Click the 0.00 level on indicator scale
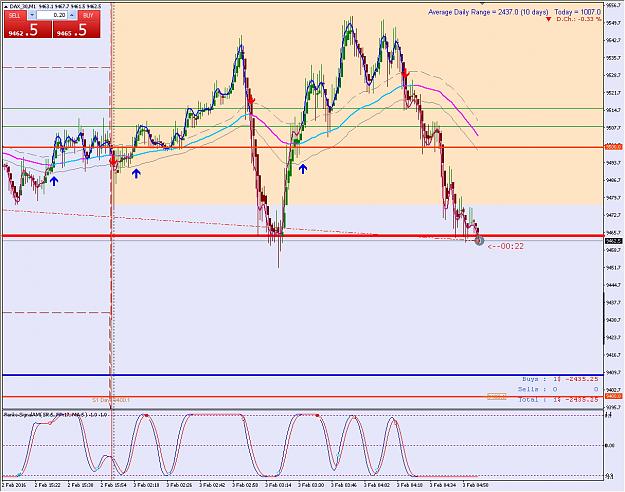The width and height of the screenshot is (625, 492). (610, 446)
